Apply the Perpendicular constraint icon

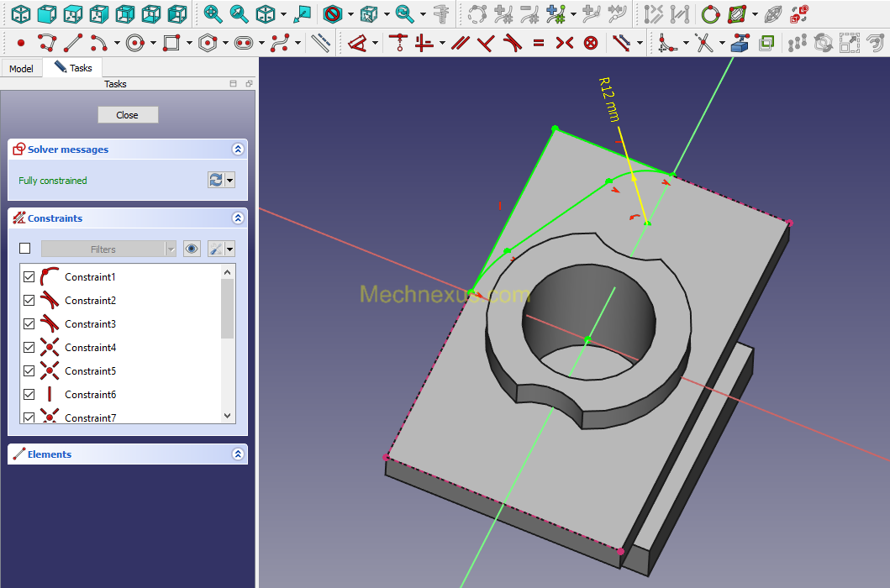coord(486,43)
